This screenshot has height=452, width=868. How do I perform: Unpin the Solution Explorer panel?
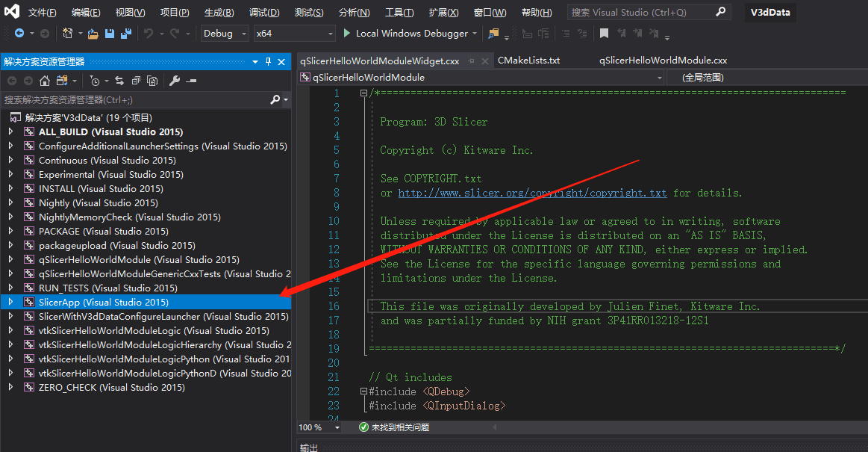pyautogui.click(x=267, y=61)
